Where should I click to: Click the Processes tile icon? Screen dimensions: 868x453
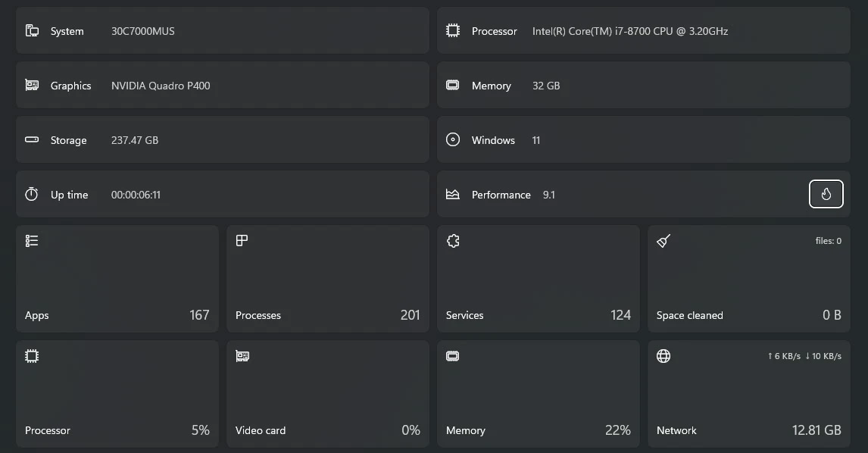242,240
